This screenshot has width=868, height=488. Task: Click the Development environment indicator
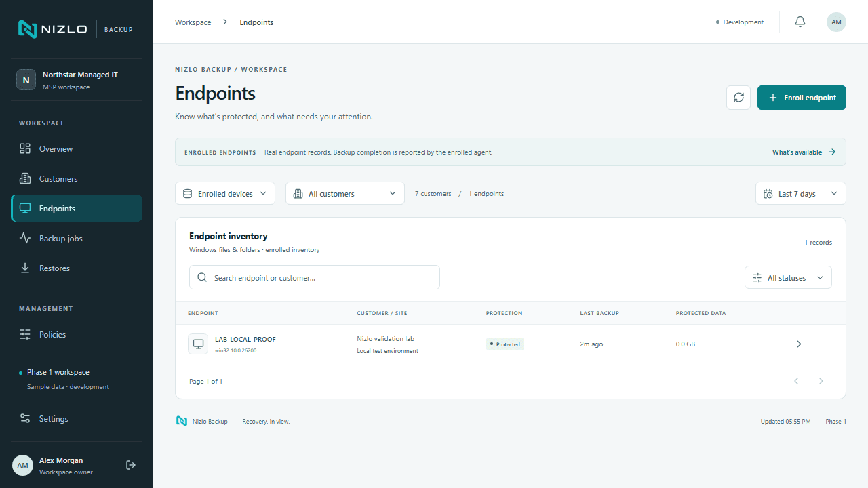click(740, 22)
